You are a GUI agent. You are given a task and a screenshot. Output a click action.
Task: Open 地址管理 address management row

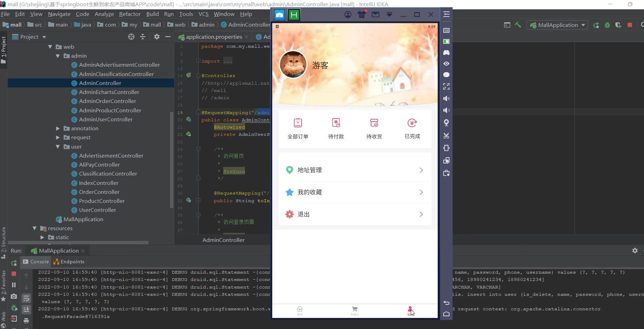[x=355, y=170]
